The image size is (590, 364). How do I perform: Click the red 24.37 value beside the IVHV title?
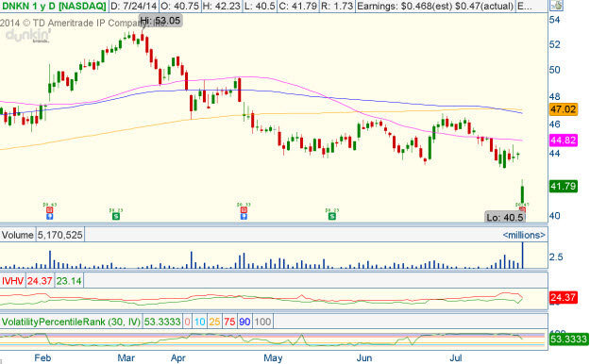40,281
